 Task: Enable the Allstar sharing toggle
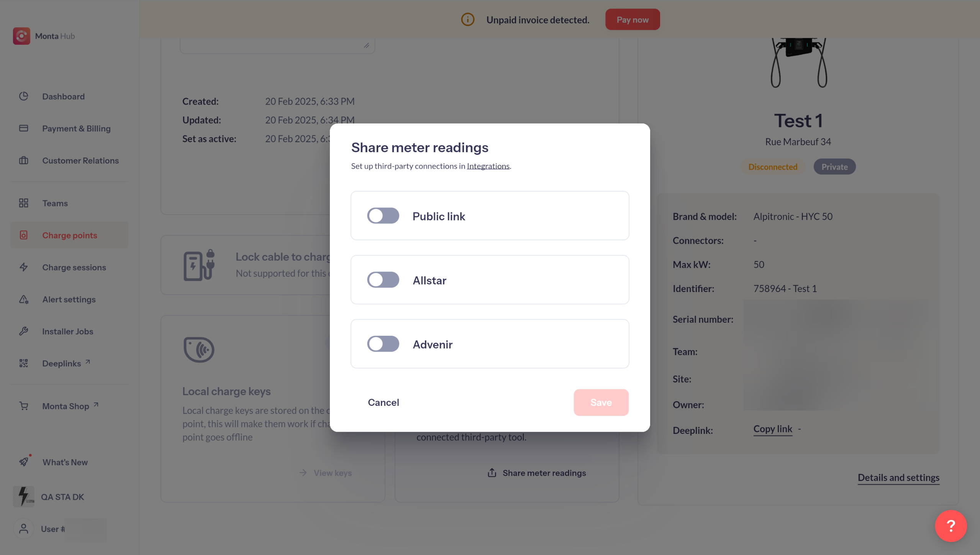383,280
